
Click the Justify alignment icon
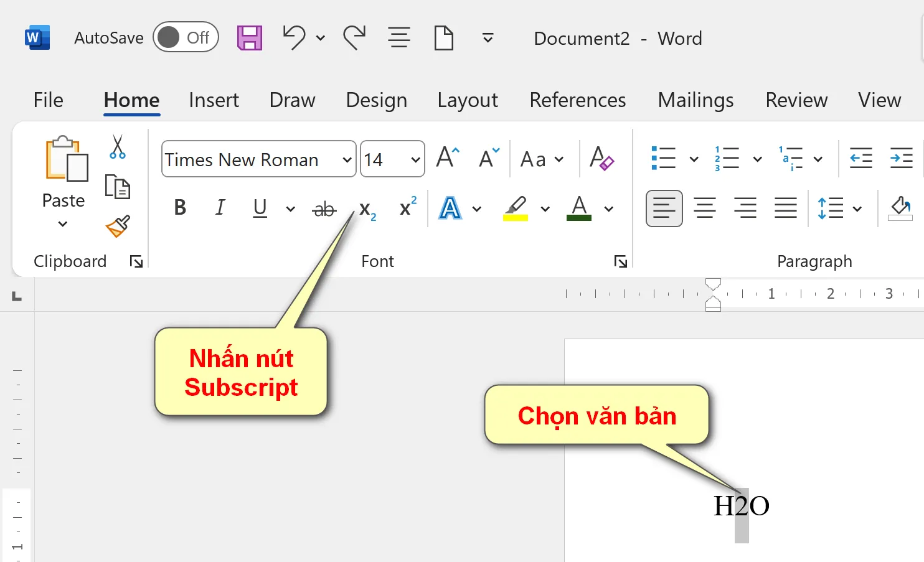point(785,208)
